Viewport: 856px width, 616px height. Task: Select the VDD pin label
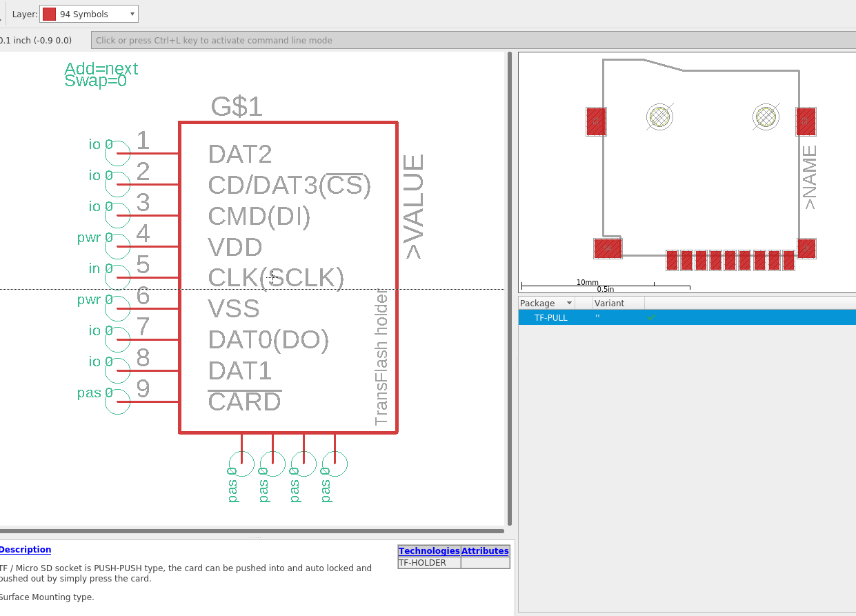pos(235,247)
